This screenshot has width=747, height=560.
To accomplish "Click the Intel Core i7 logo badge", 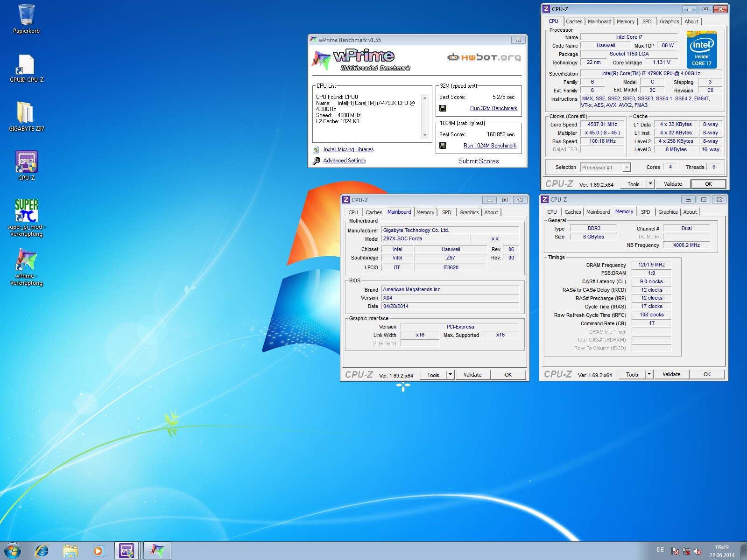I will tap(702, 50).
